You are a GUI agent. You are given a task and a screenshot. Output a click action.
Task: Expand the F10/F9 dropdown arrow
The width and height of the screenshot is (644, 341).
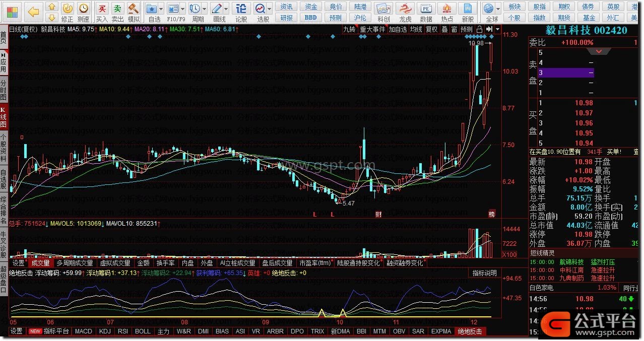183,9
